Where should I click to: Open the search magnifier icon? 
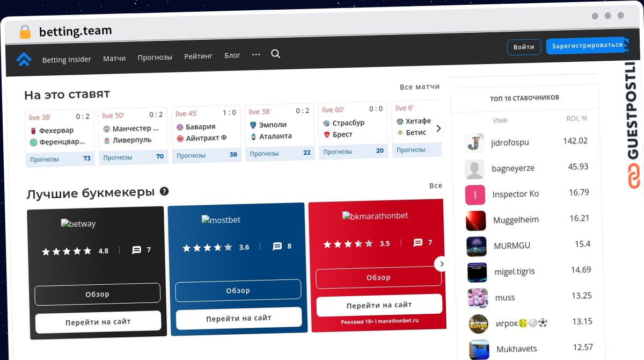(x=275, y=54)
